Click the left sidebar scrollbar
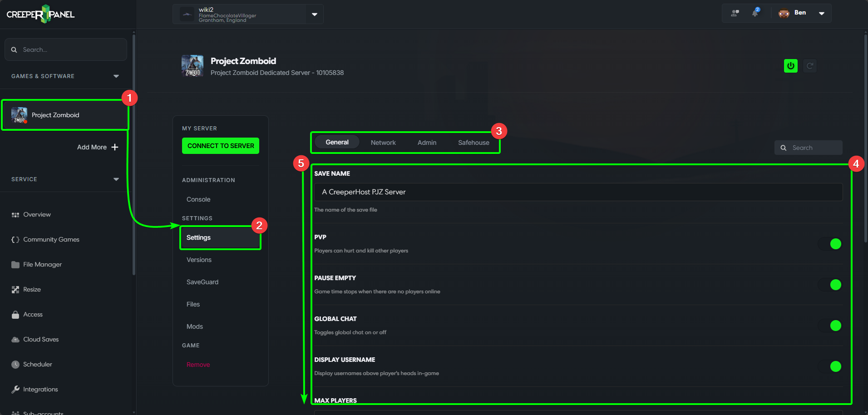The width and height of the screenshot is (868, 415). [x=133, y=154]
